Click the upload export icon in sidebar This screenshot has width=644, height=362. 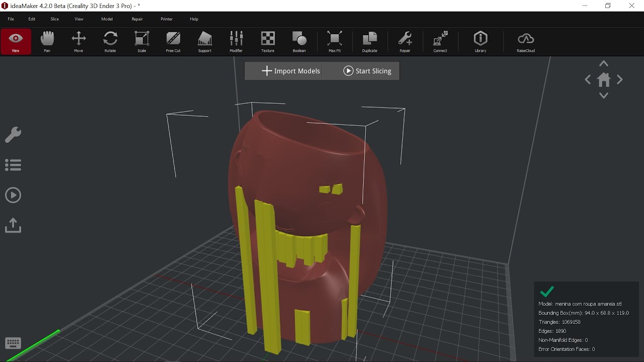click(13, 225)
